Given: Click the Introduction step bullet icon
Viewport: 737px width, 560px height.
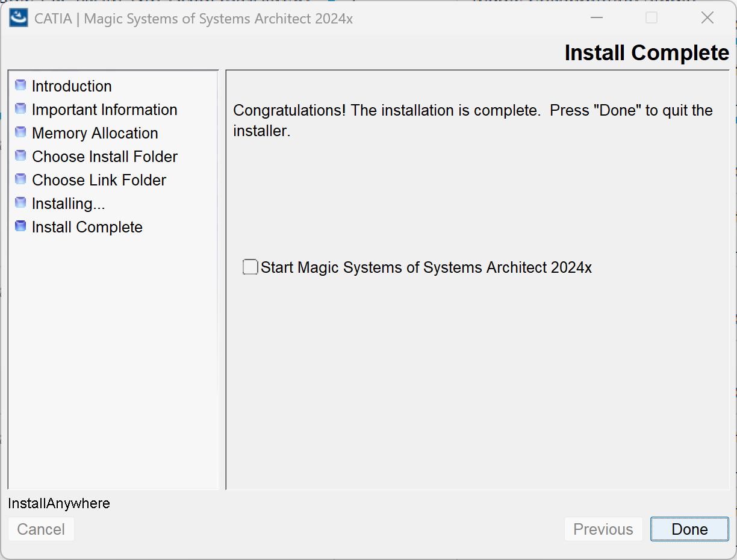Looking at the screenshot, I should click(20, 86).
